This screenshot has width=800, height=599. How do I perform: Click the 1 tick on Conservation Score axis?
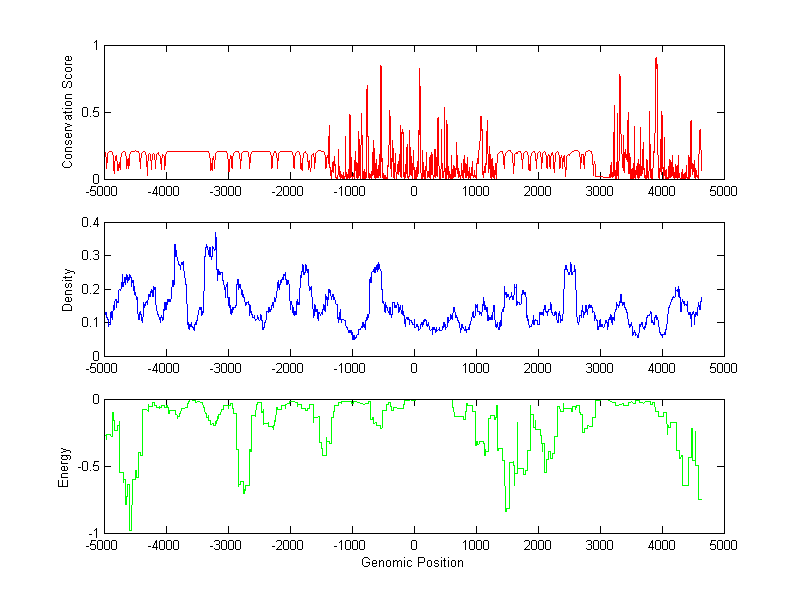pos(95,46)
